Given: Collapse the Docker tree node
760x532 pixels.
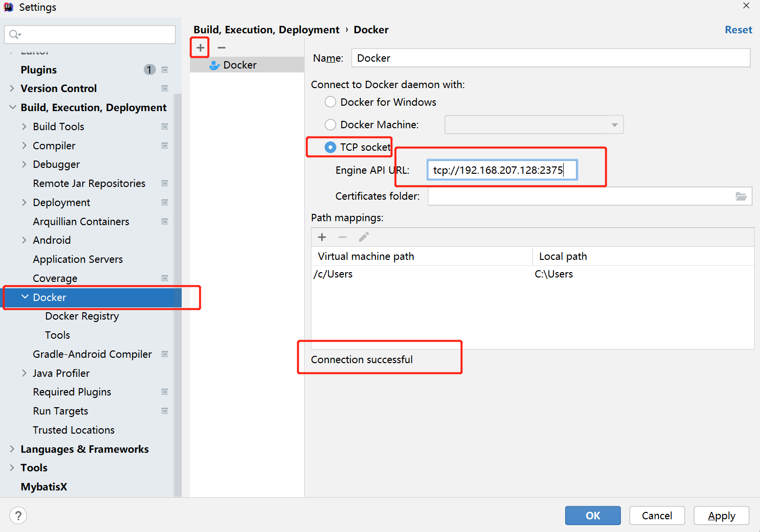Looking at the screenshot, I should tap(24, 297).
